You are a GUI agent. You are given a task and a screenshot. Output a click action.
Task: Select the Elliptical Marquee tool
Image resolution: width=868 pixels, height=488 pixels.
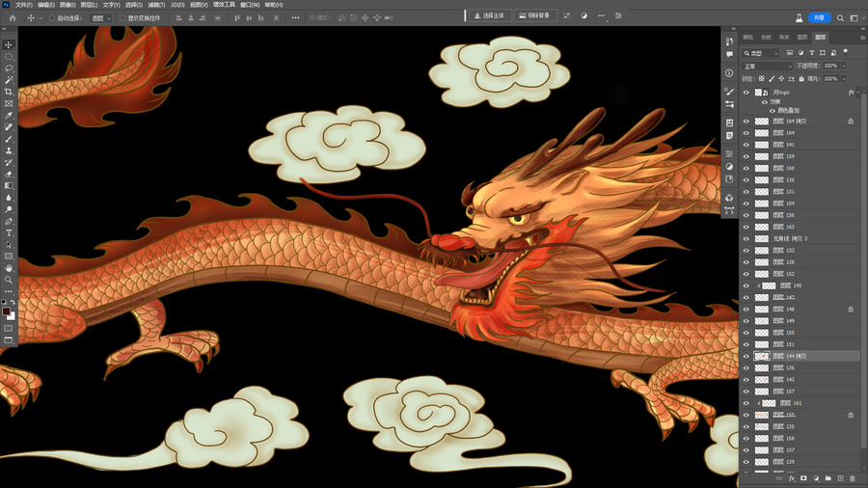click(x=9, y=57)
